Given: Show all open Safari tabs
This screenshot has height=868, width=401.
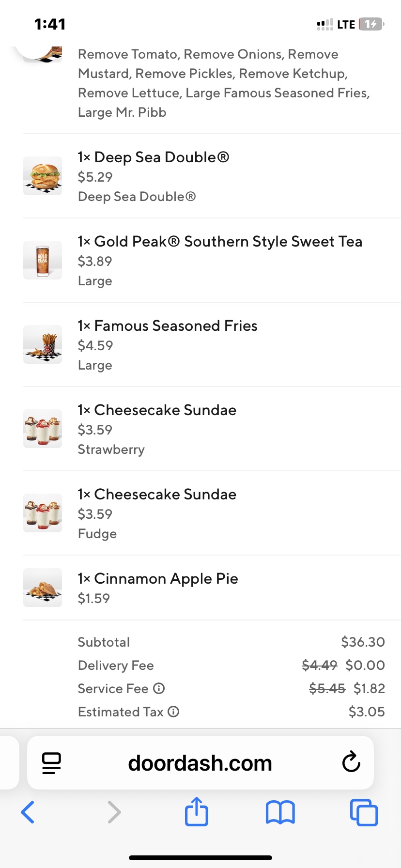Looking at the screenshot, I should [x=364, y=812].
